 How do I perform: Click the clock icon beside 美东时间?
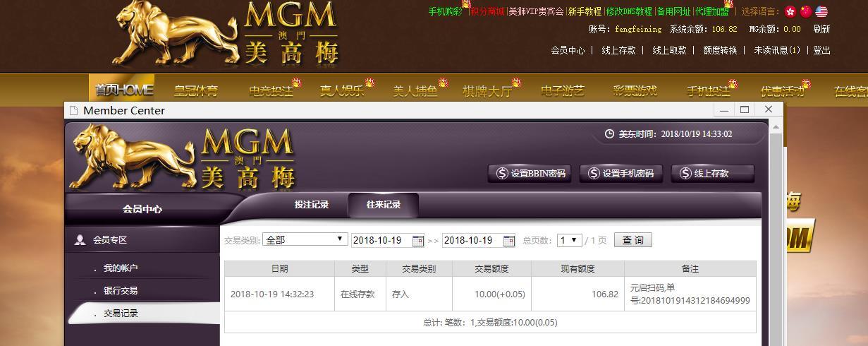(609, 134)
